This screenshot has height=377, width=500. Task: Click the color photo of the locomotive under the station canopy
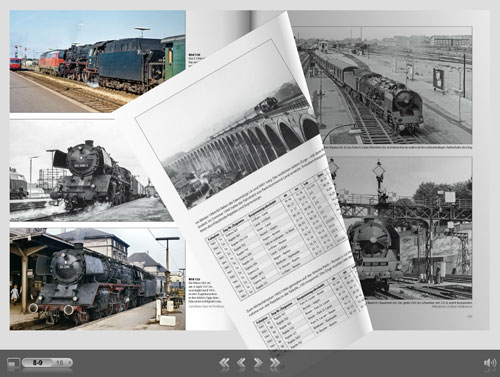click(97, 279)
